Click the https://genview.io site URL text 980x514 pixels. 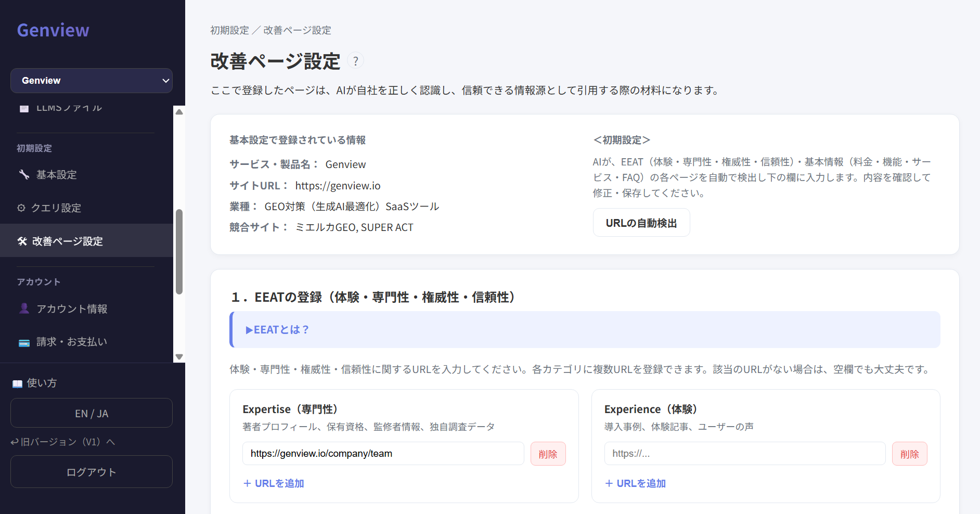click(x=338, y=186)
